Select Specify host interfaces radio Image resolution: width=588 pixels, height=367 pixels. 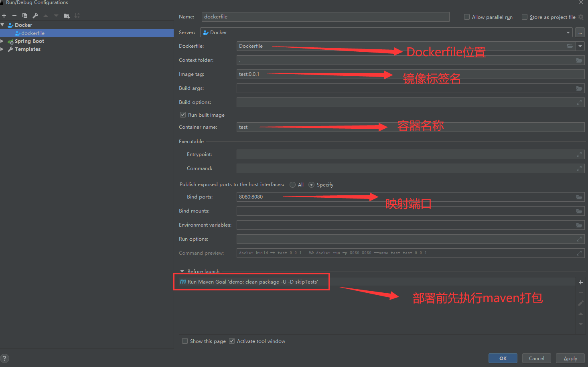[x=312, y=185]
